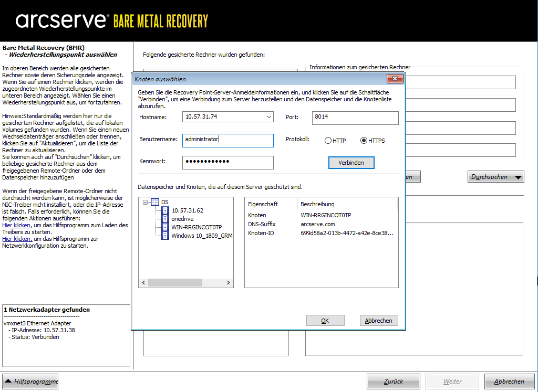Select the Windows 10_1809_GRM node

tap(202, 236)
